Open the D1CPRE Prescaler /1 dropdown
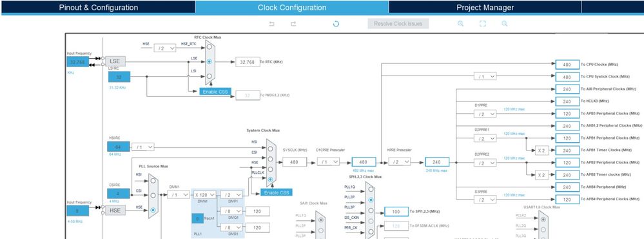644x239 pixels. click(328, 161)
